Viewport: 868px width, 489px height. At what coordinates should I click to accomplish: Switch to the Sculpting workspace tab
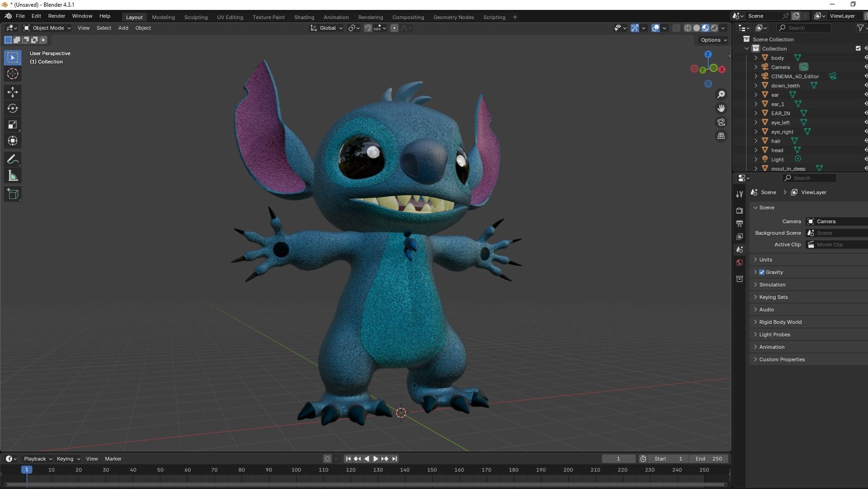[196, 17]
